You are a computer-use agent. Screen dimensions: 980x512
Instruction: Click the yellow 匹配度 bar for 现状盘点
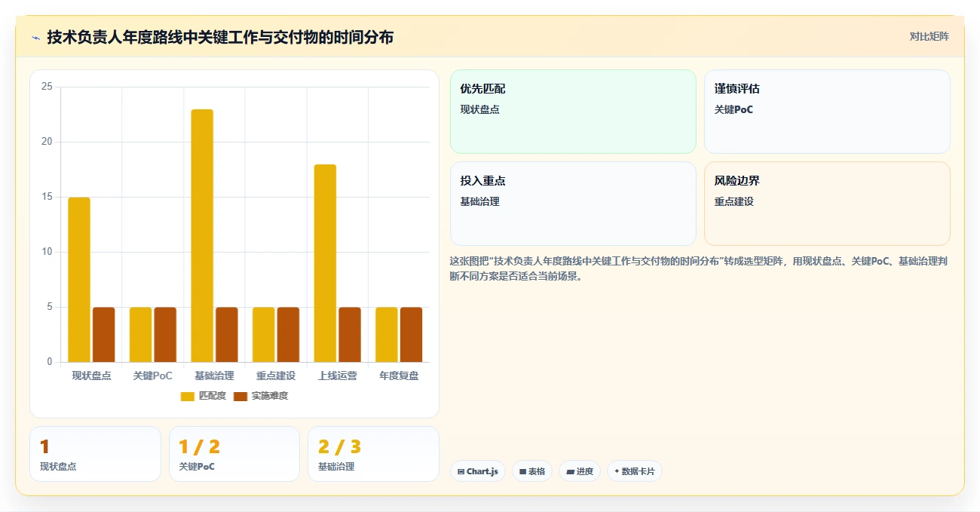coord(79,280)
